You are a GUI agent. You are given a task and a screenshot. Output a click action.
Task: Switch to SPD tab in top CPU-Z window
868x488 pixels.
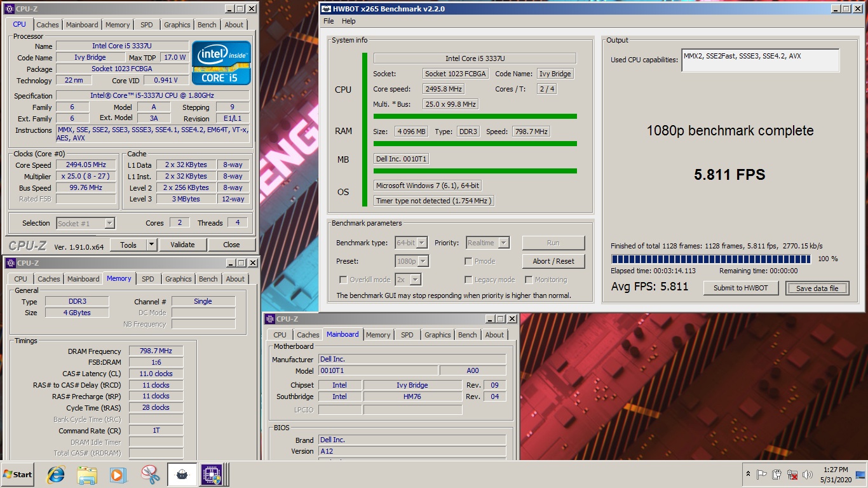147,25
